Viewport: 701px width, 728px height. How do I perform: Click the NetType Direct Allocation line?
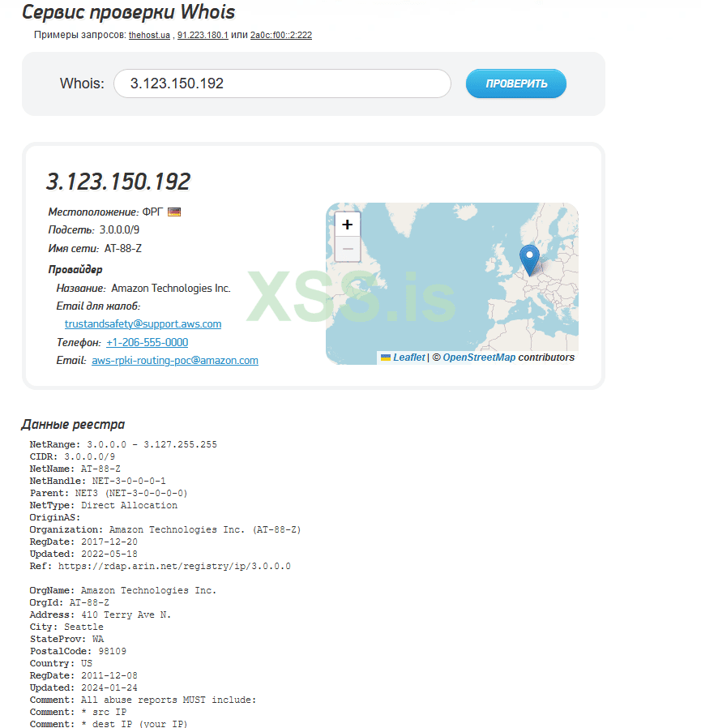click(104, 506)
